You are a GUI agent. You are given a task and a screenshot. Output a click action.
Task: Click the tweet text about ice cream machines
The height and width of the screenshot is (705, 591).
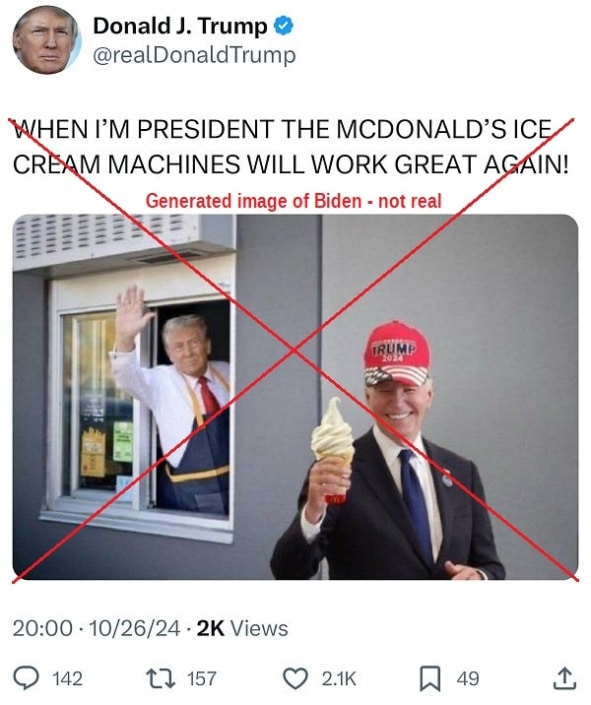pos(290,147)
